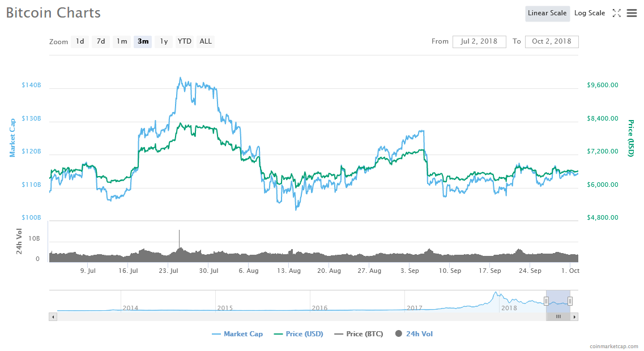Click the 2015 label in navigator
The height and width of the screenshot is (351, 644).
225,308
